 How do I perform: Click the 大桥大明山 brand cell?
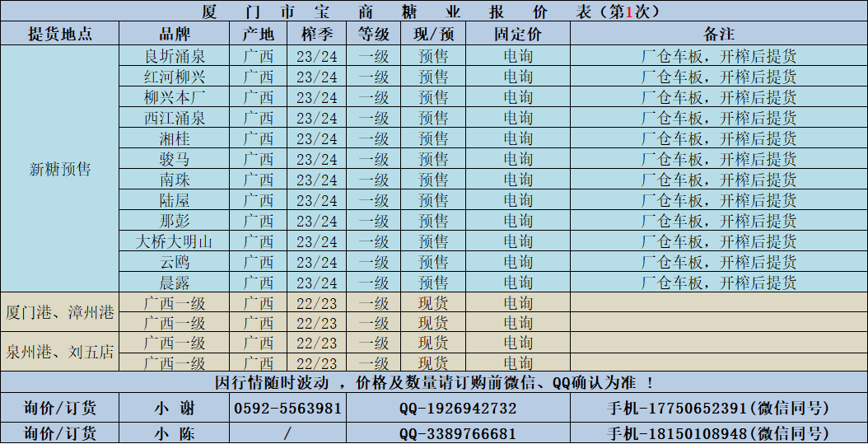pyautogui.click(x=174, y=241)
